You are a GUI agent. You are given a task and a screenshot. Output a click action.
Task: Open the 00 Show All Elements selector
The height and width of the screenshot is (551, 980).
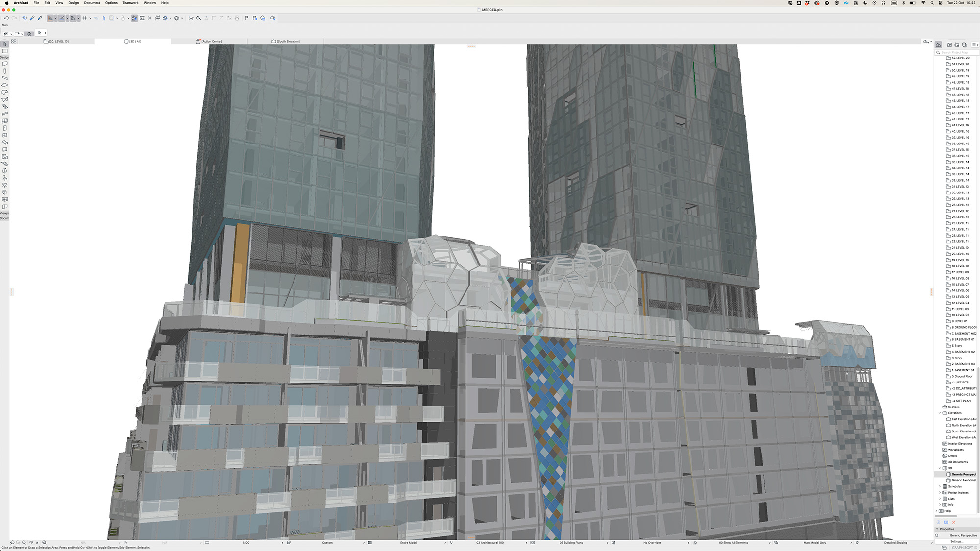[734, 543]
